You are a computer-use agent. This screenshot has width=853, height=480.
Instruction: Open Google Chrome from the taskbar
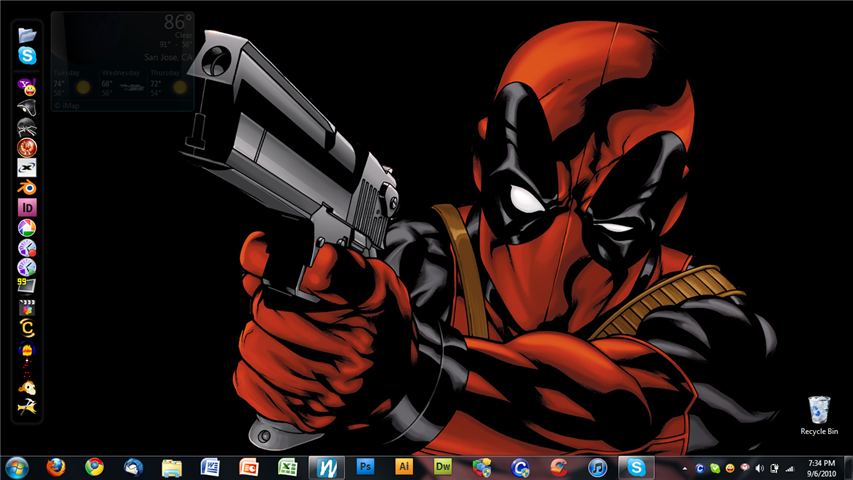point(94,467)
